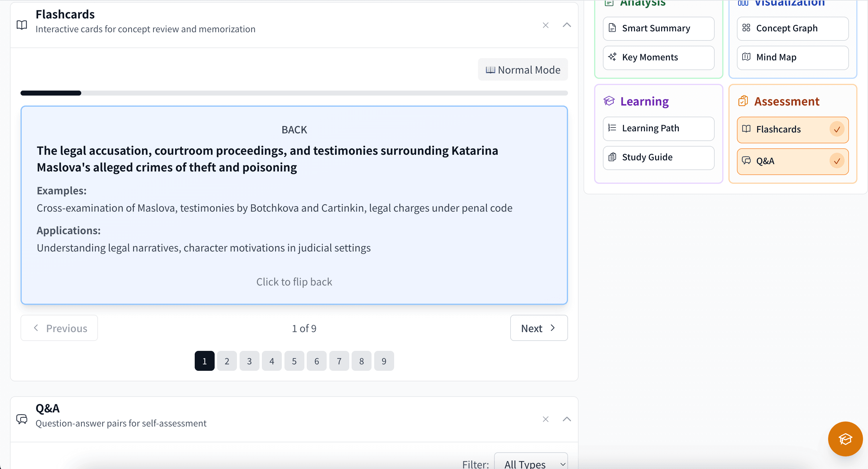Switch flashcards out of Normal Mode
Image resolution: width=868 pixels, height=469 pixels.
point(522,69)
